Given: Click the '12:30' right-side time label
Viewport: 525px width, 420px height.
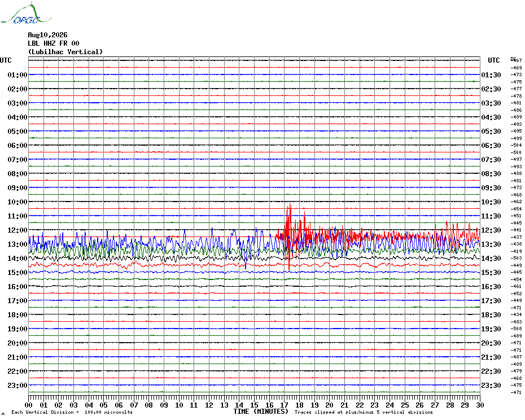Looking at the screenshot, I should coord(491,230).
